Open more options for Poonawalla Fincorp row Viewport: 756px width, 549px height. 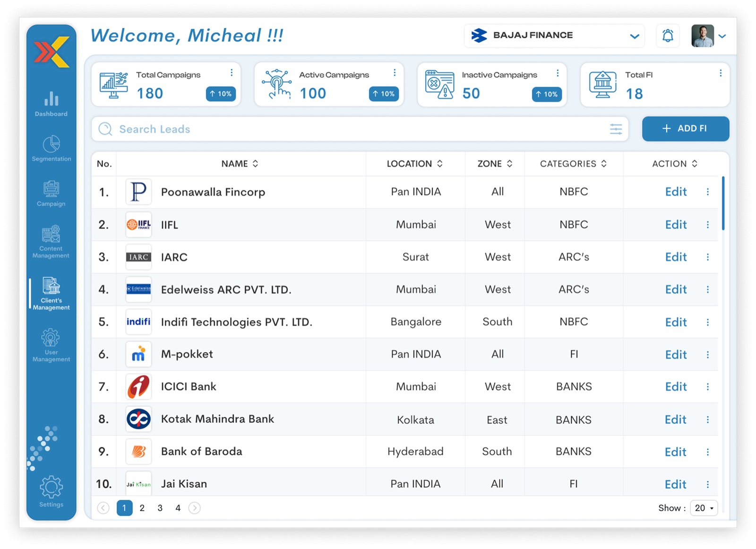click(708, 192)
